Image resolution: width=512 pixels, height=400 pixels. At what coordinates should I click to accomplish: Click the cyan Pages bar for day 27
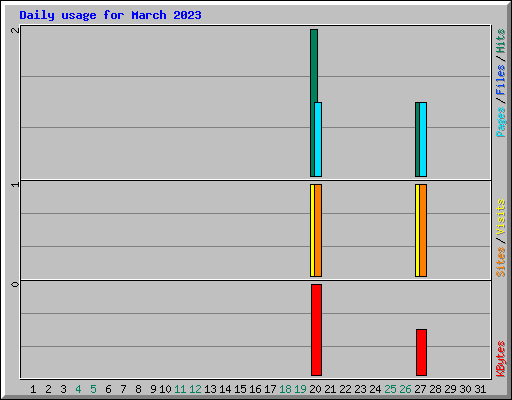[423, 139]
